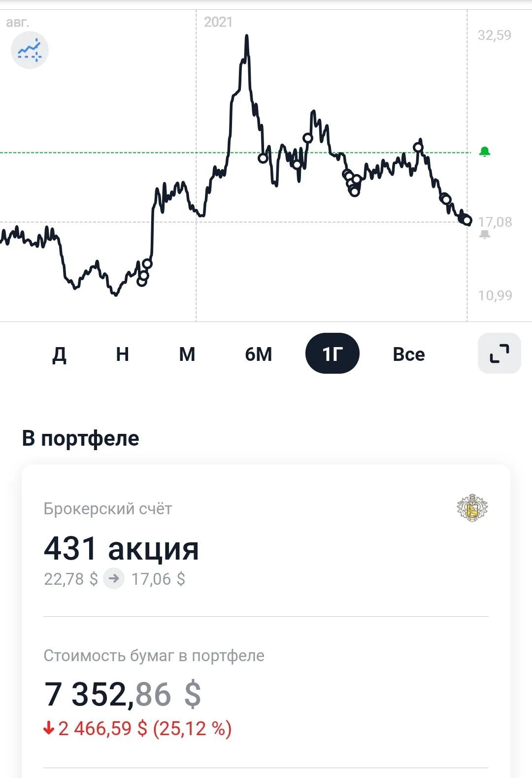Tap the peak point of the chart
532x778 pixels.
click(247, 36)
